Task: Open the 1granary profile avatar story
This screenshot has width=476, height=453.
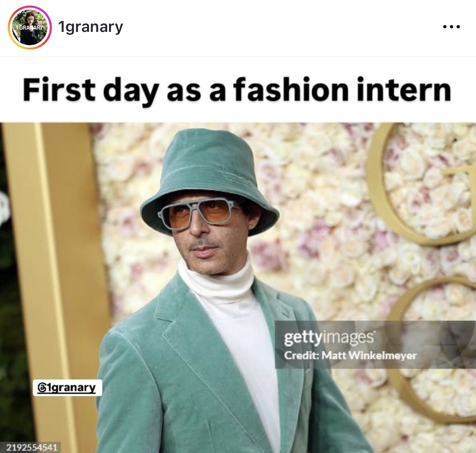Action: [x=30, y=27]
